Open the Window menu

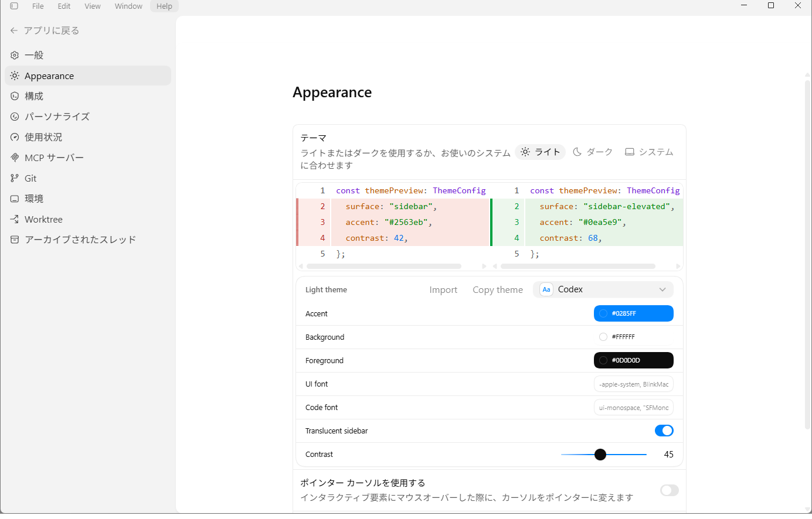click(x=128, y=6)
